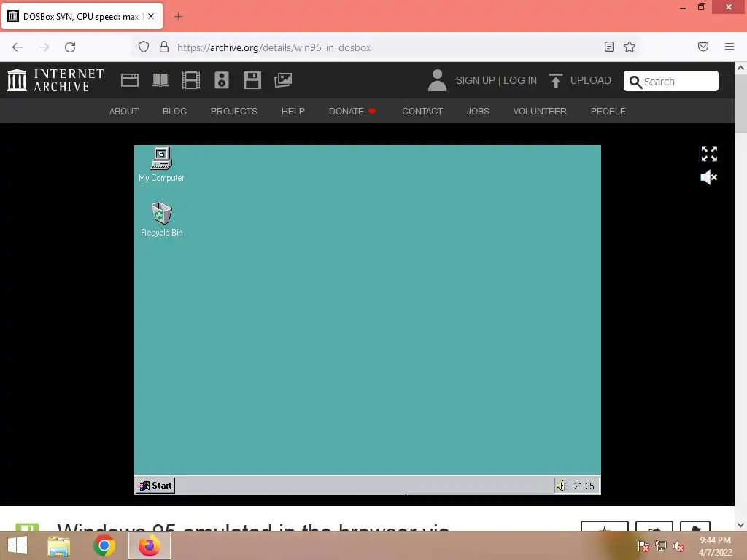Open the JOBS menu item
The width and height of the screenshot is (747, 560).
pos(478,111)
